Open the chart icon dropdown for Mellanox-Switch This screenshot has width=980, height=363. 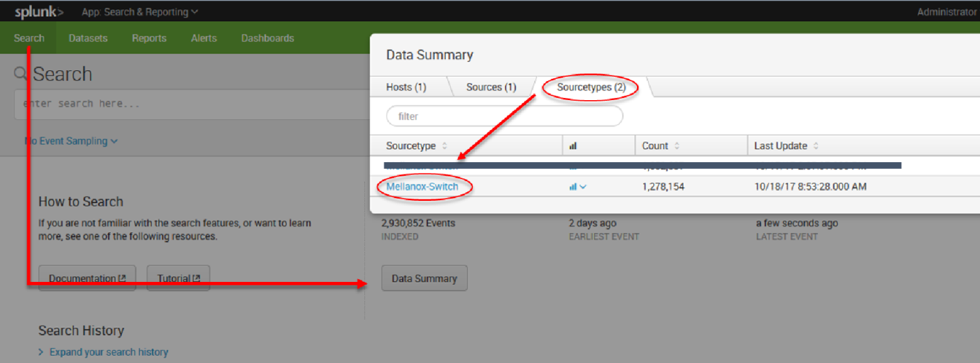point(577,187)
